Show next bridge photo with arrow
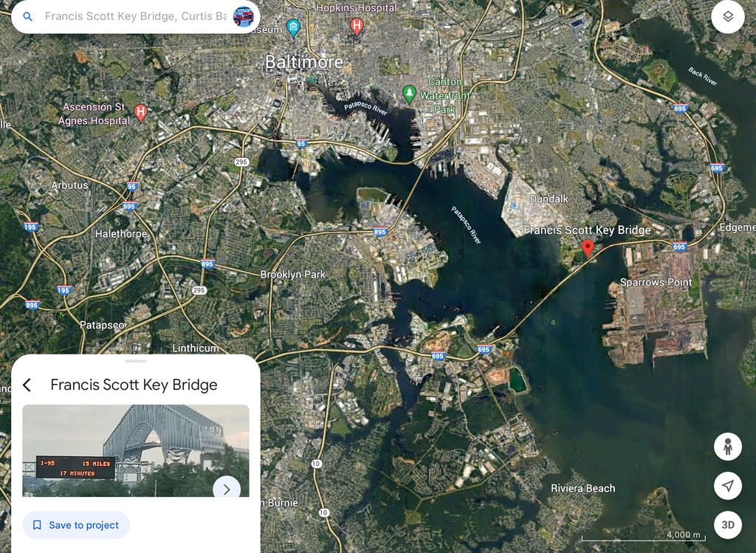 coord(227,489)
